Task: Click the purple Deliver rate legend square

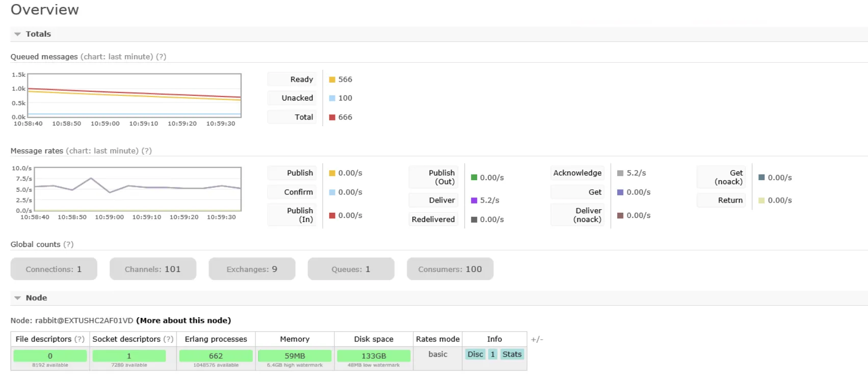Action: click(x=474, y=201)
